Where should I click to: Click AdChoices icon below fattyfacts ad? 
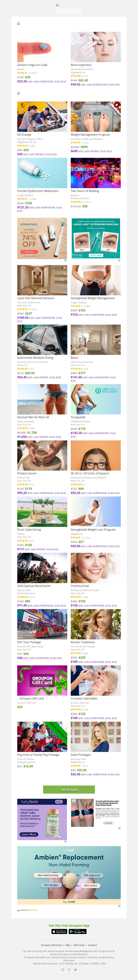pyautogui.click(x=66, y=841)
